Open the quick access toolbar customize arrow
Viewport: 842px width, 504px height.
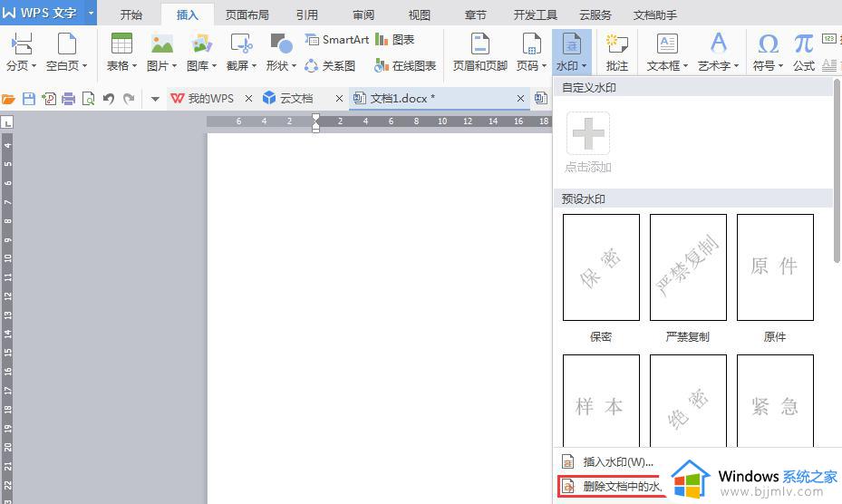(155, 99)
